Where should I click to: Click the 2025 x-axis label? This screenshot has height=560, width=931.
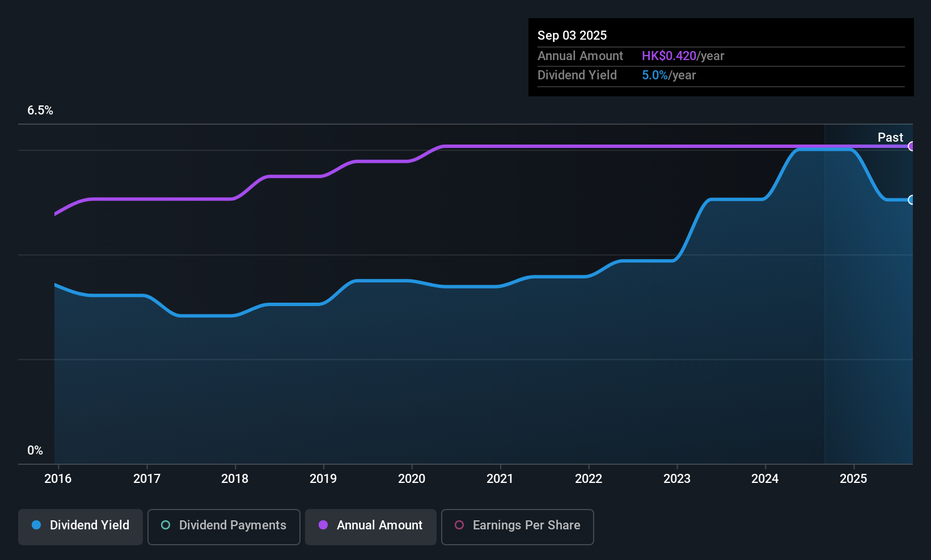(853, 479)
